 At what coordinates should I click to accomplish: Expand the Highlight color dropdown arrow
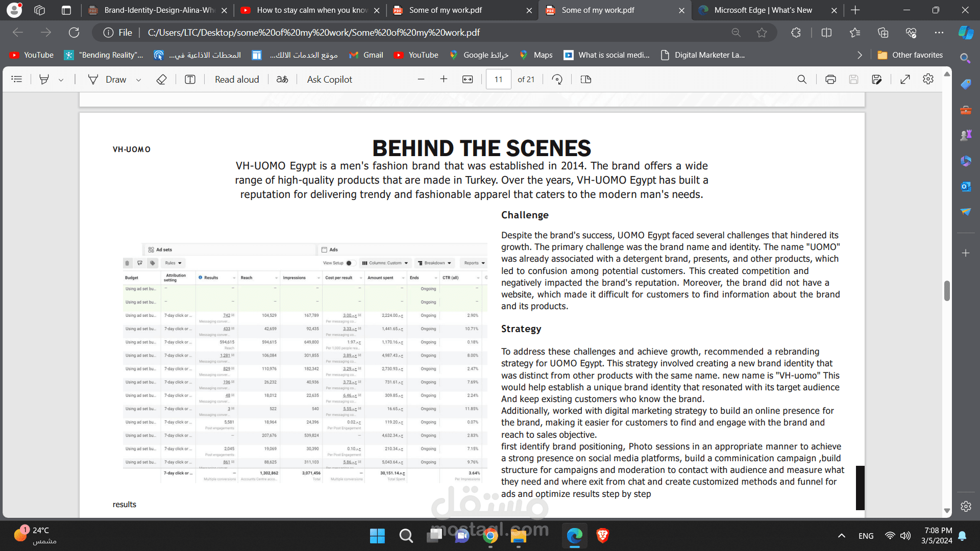pyautogui.click(x=61, y=80)
